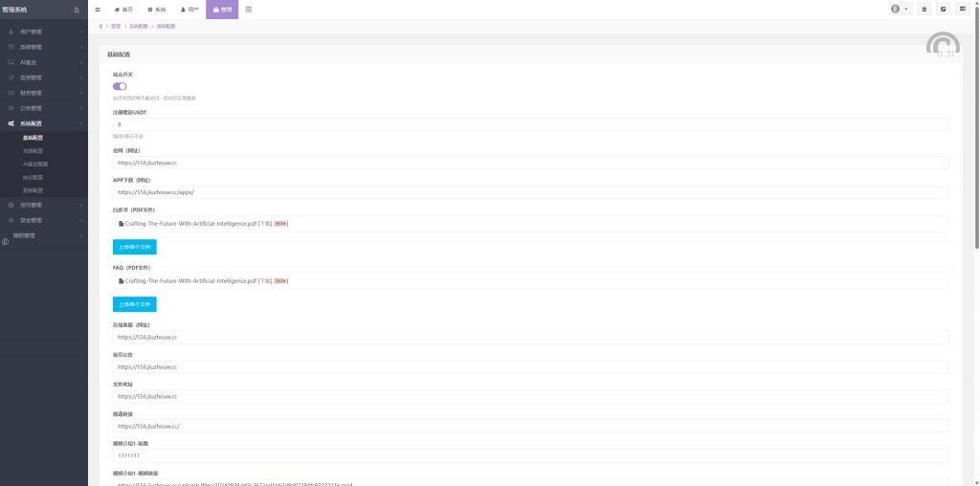This screenshot has height=486, width=980.
Task: Toggle the sidebar with the hamburger icon
Action: click(98, 10)
